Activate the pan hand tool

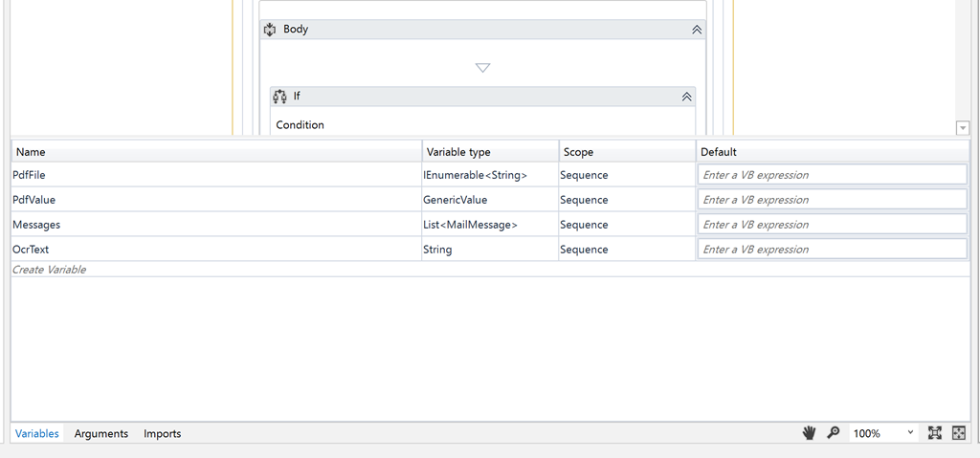810,433
